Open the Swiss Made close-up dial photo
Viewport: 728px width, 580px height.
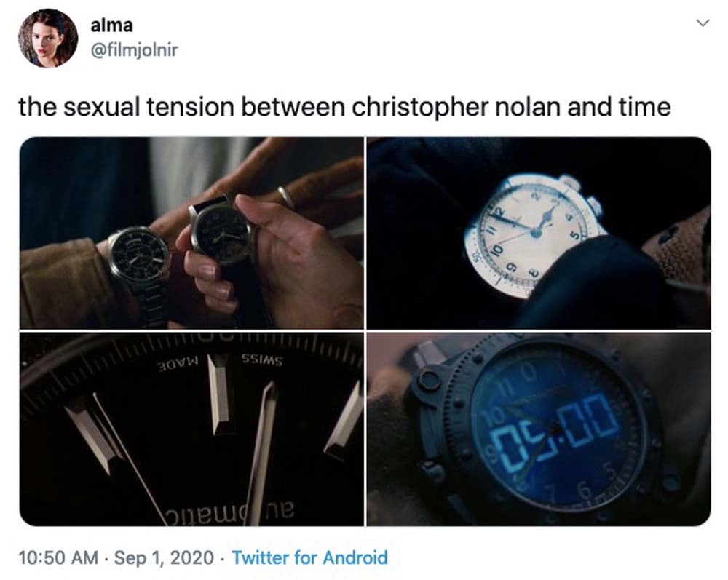point(191,429)
